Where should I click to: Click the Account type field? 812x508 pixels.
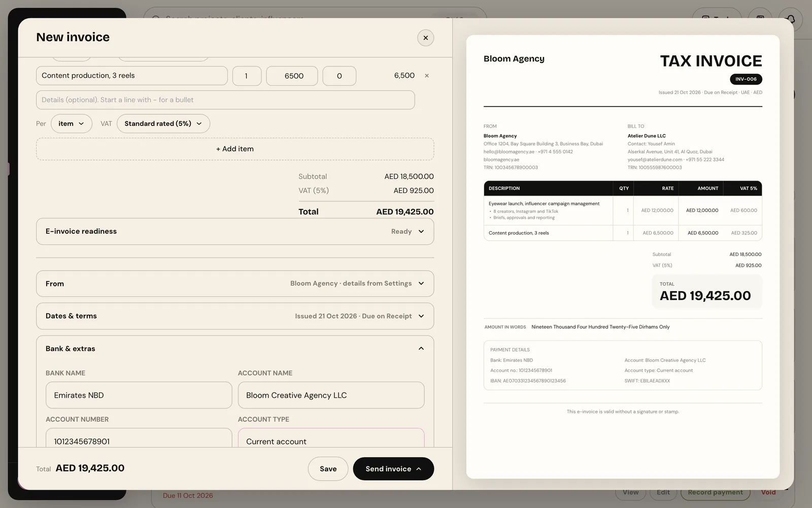coord(331,438)
